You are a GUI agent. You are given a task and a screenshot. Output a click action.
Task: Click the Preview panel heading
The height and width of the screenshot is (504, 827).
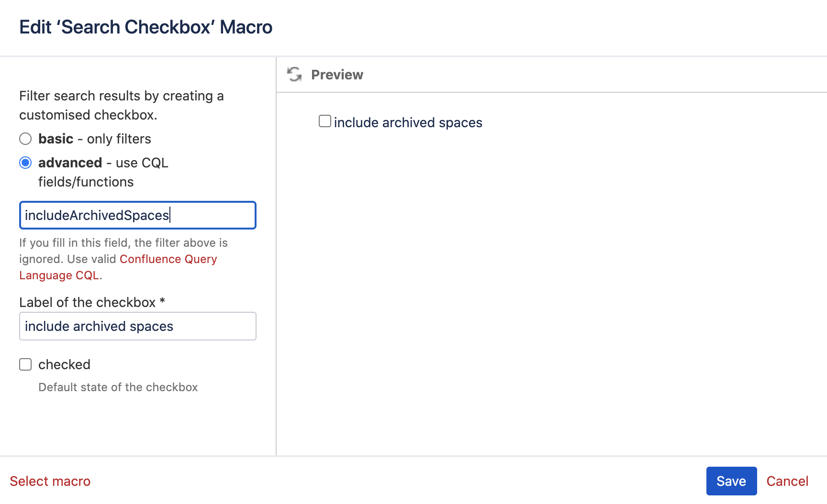(337, 75)
